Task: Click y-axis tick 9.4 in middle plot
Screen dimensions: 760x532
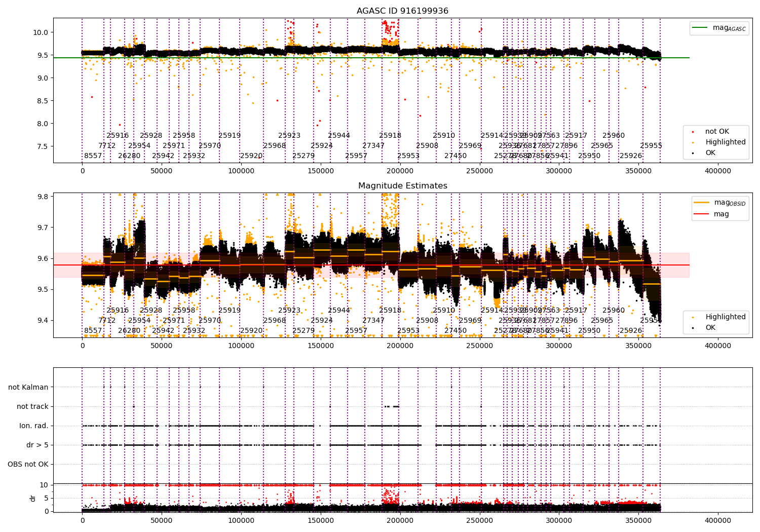Action: (43, 321)
